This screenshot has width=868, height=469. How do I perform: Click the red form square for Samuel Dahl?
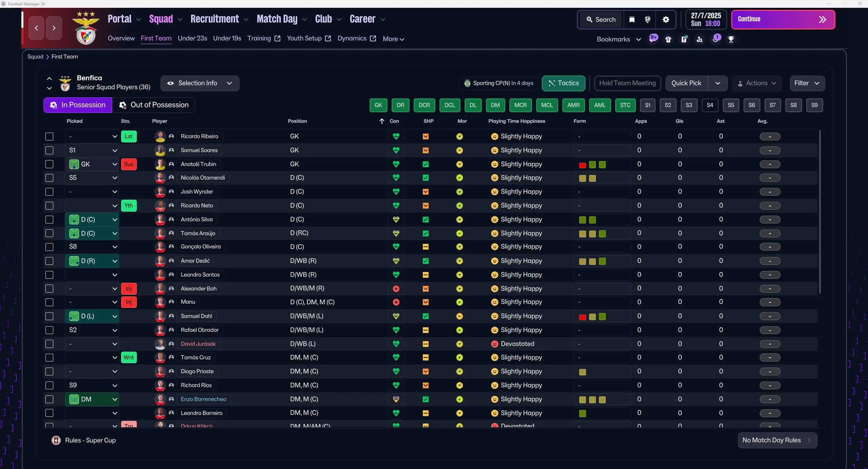pos(582,317)
